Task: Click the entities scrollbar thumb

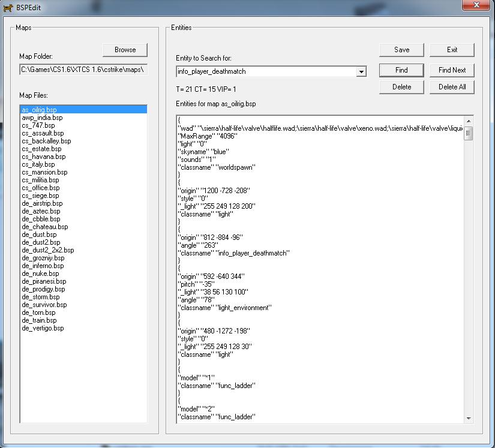Action: coord(469,133)
